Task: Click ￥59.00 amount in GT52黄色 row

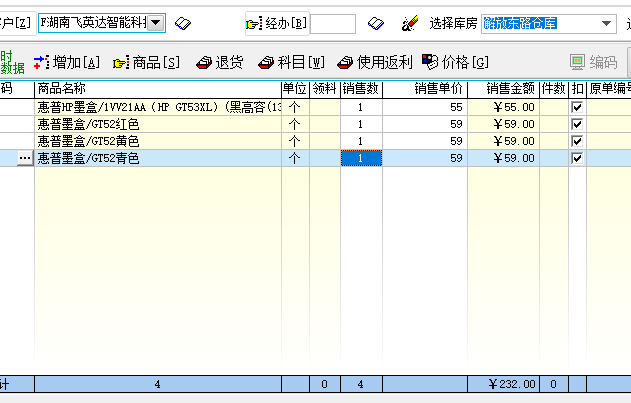Action: click(x=503, y=141)
